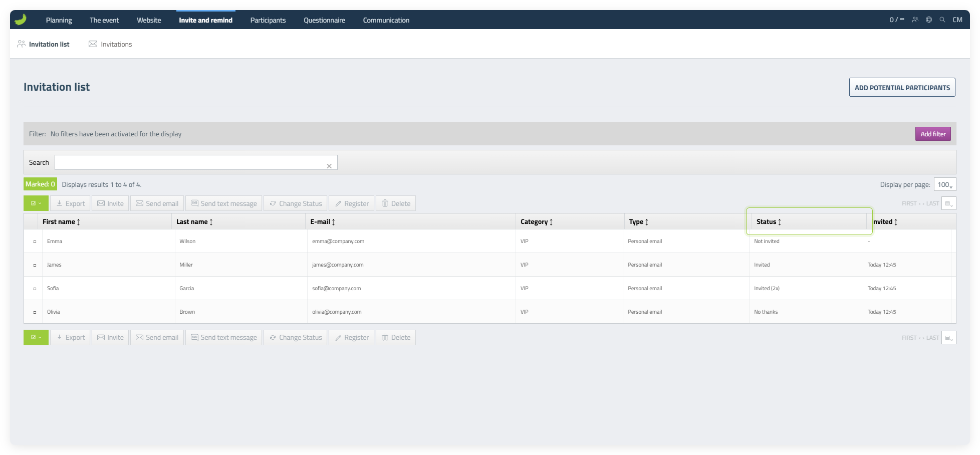Tick the checkbox for James Miller
This screenshot has height=455, width=980.
click(x=35, y=265)
